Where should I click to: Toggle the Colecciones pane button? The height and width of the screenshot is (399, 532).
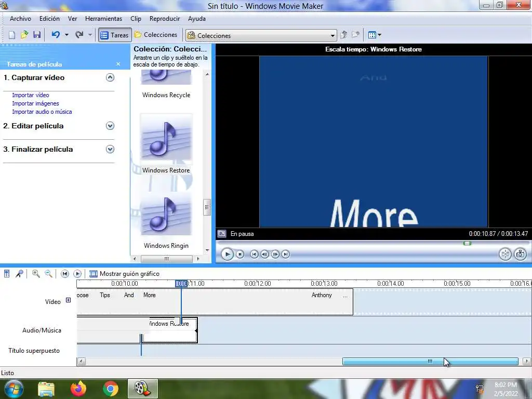156,35
